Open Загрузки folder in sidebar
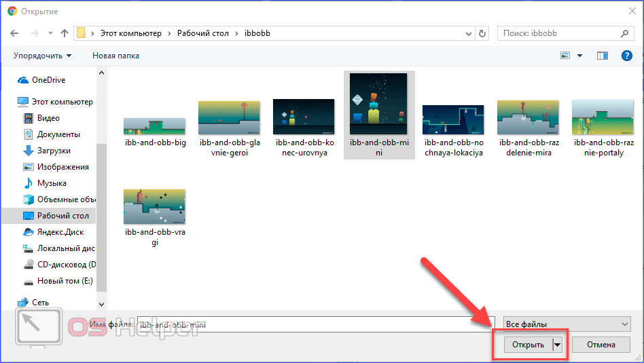Image resolution: width=644 pixels, height=363 pixels. tap(54, 151)
